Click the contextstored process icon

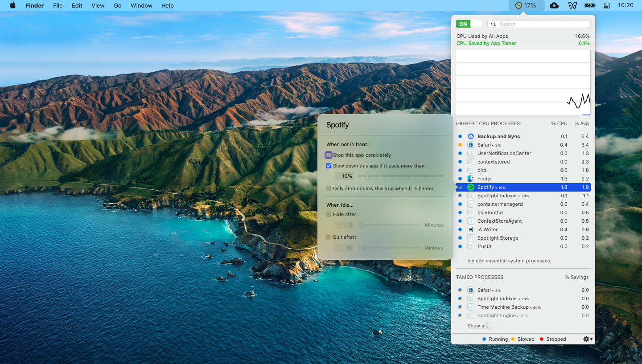[x=471, y=162]
